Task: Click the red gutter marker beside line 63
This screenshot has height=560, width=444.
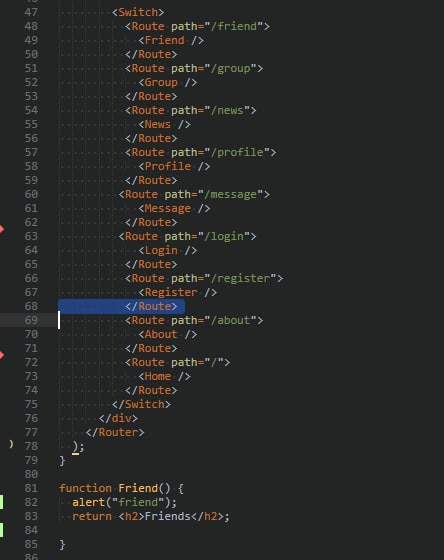Action: coord(2,229)
